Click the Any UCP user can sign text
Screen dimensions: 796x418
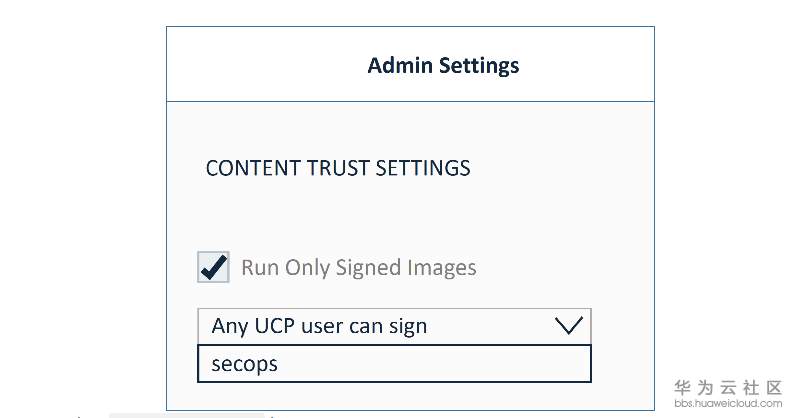click(x=319, y=326)
